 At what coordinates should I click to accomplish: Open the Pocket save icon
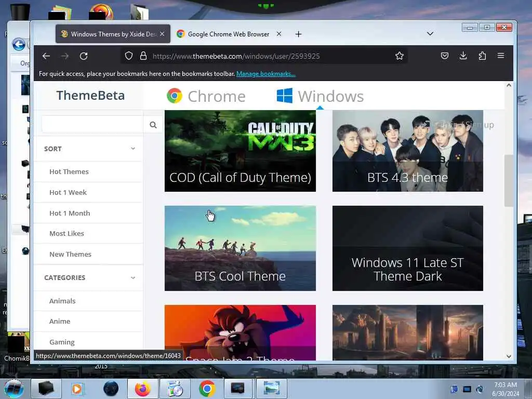click(x=445, y=56)
